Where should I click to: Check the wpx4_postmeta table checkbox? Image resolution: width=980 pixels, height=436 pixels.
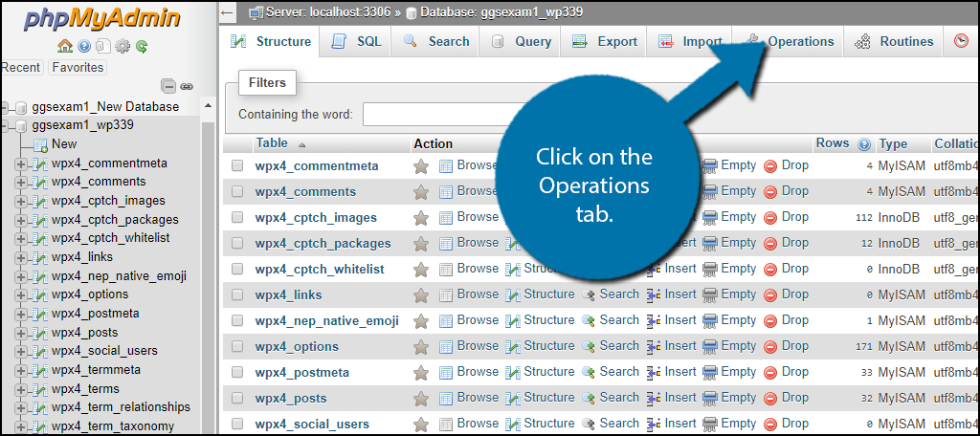(237, 372)
